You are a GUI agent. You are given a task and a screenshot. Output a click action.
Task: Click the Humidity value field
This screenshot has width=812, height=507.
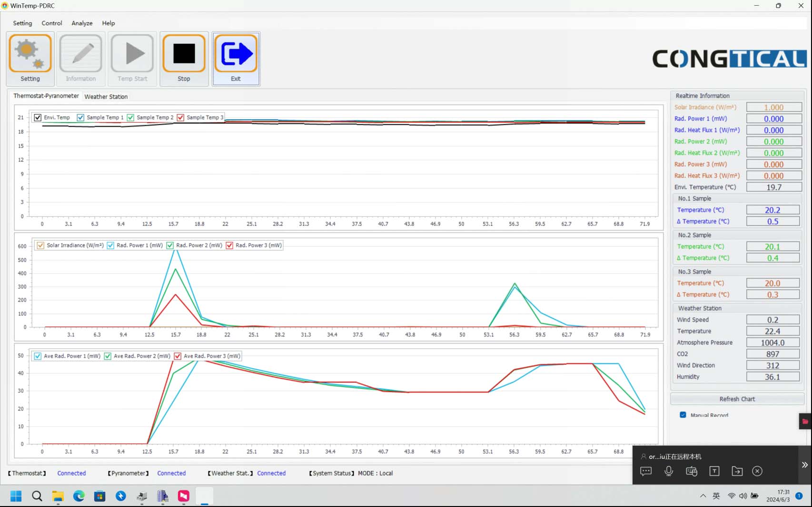tap(772, 377)
